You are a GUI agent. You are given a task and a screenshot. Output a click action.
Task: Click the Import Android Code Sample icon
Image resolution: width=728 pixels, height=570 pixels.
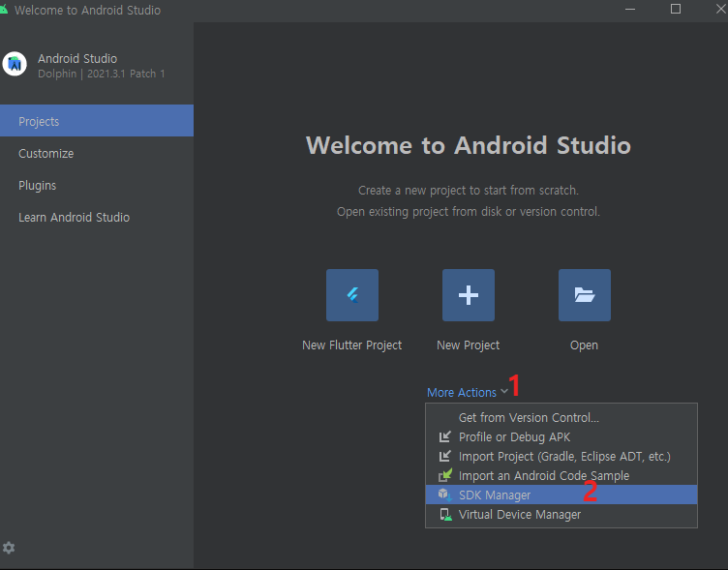coord(445,475)
